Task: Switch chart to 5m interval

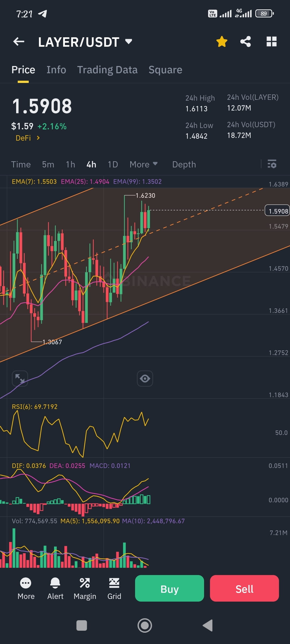Action: (x=48, y=164)
